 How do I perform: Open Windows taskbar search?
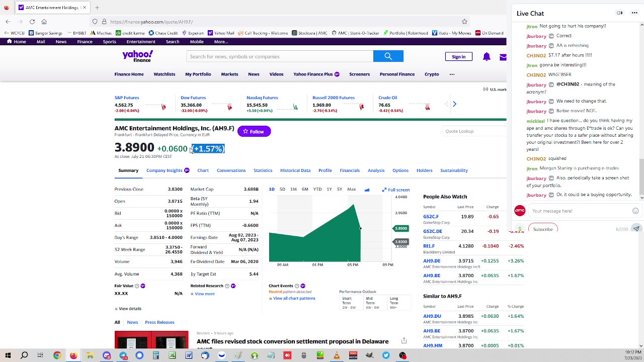coord(24,355)
